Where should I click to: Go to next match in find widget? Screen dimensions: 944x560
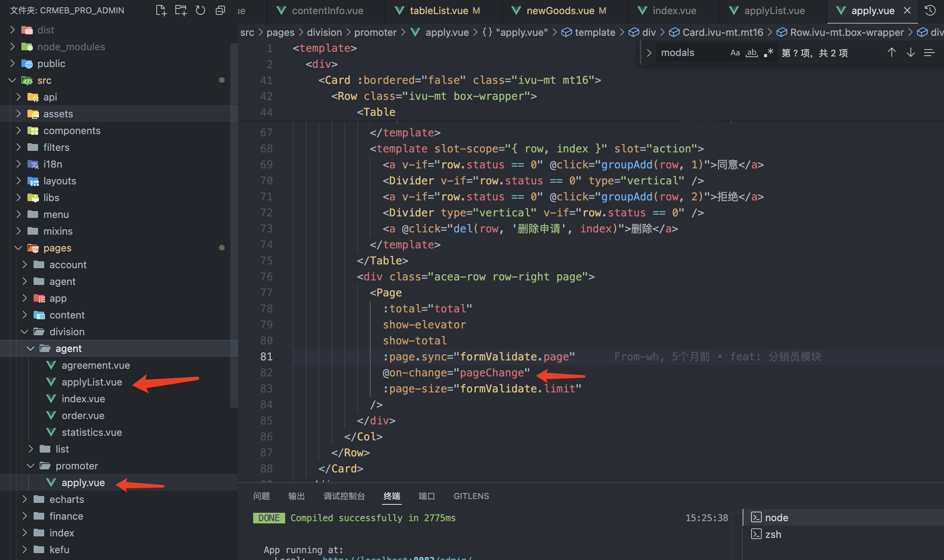[910, 53]
